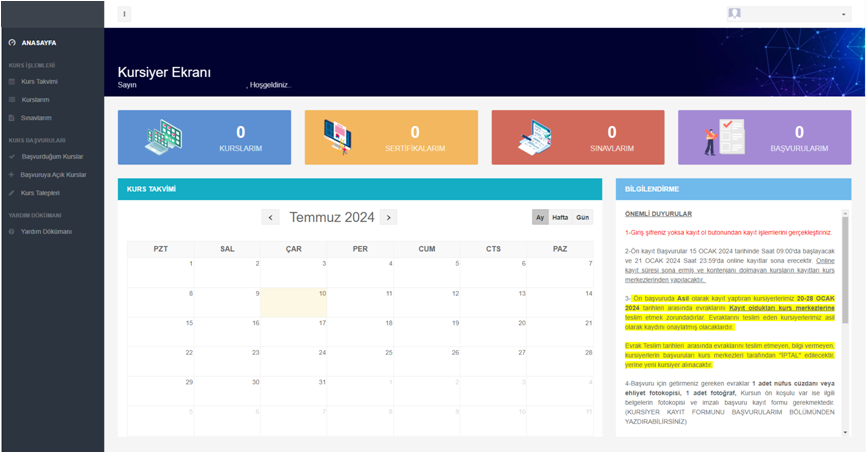Go to previous month in calendar

[x=271, y=217]
